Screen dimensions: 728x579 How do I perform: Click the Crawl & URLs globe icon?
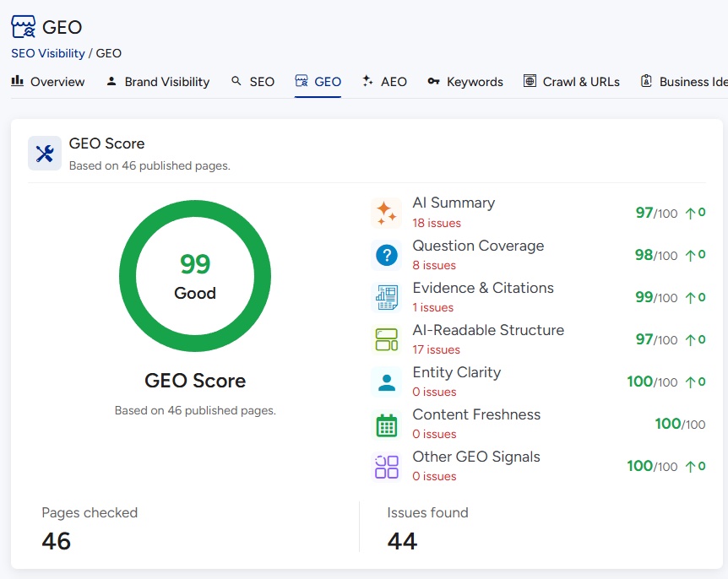tap(530, 81)
